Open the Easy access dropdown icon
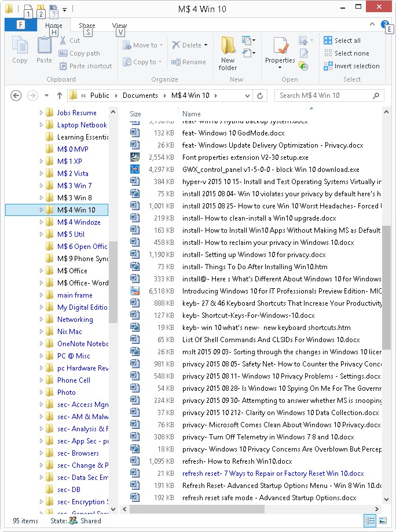 248,53
